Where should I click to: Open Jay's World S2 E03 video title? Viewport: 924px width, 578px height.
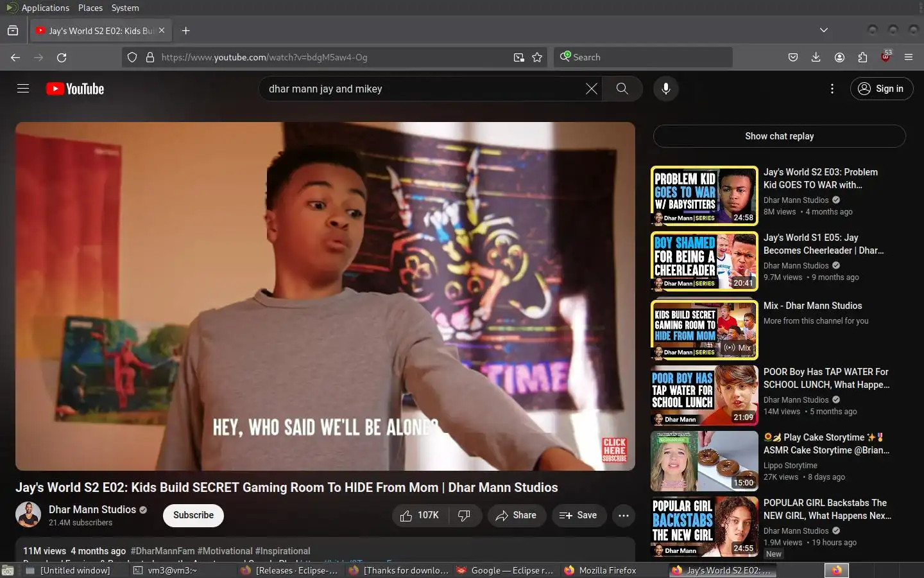pyautogui.click(x=820, y=179)
